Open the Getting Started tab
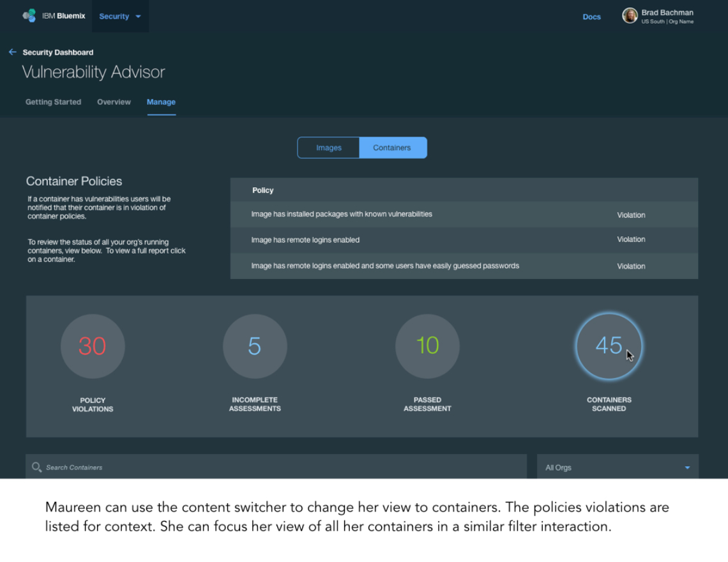Screen dimensions: 728x562 [x=53, y=102]
